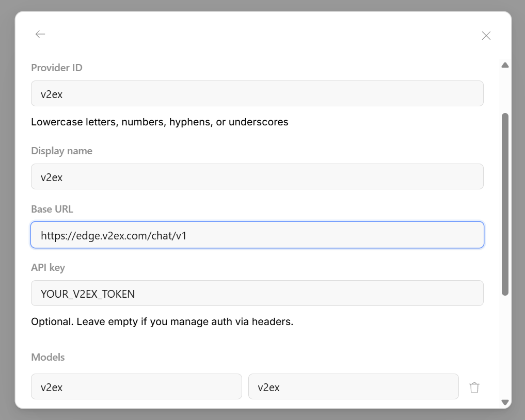Click the empty scrollbar track below the thumb
Viewport: 525px width, 420px height.
point(505,346)
